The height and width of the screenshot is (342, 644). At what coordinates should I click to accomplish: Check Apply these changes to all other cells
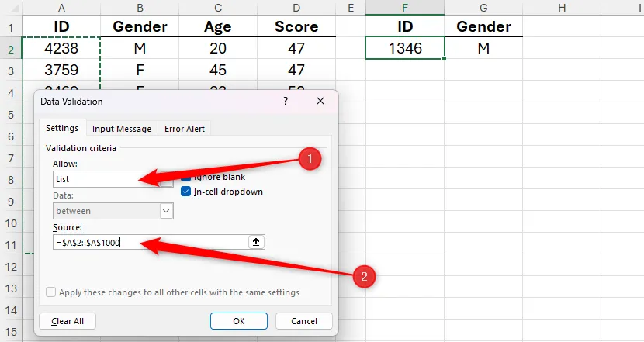pos(51,292)
